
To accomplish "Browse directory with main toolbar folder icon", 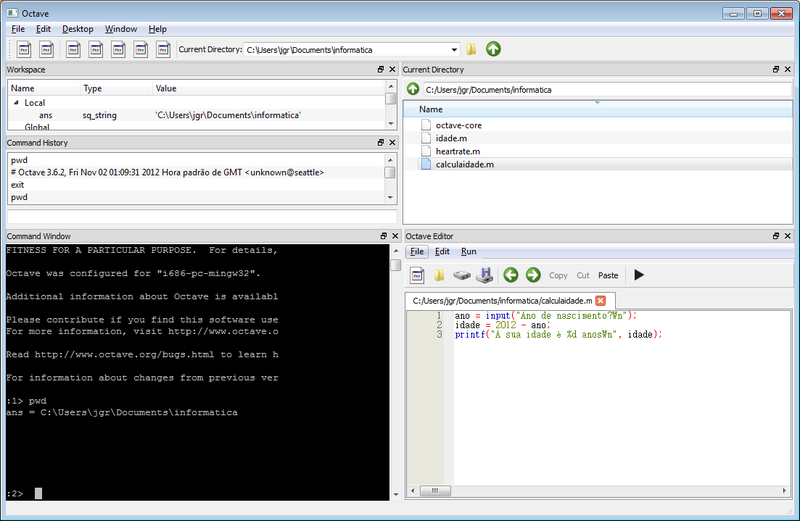I will 471,49.
